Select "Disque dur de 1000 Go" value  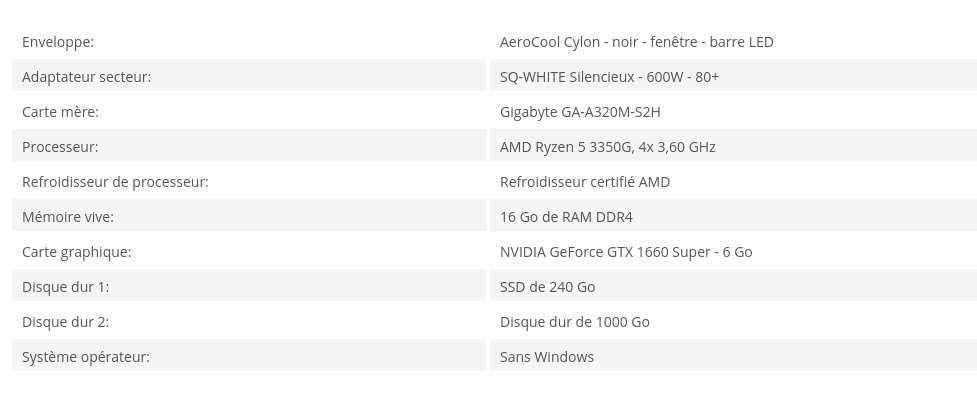(574, 322)
